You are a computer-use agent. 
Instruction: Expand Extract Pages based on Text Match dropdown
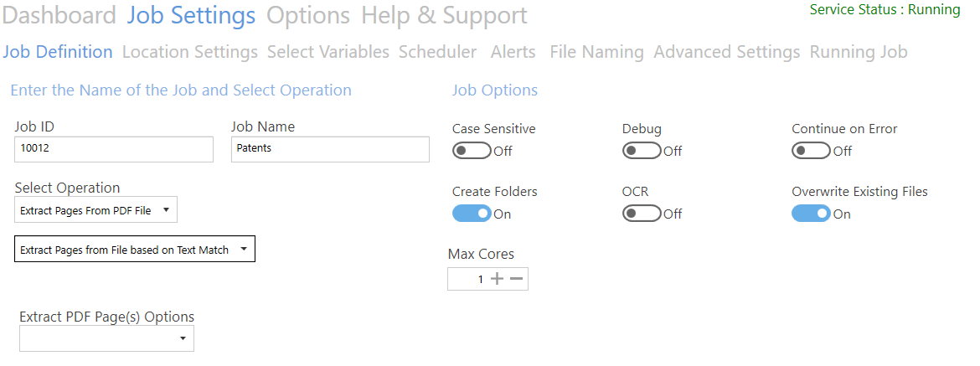click(x=134, y=250)
